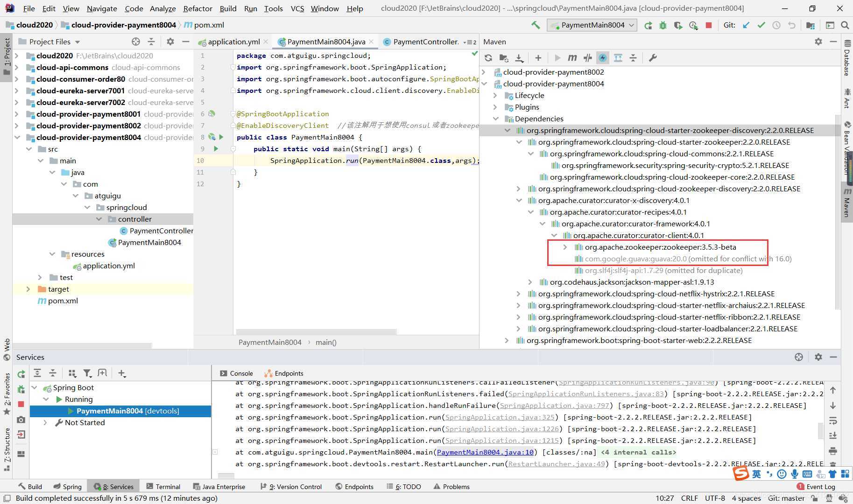Locate opened file in Project panel
Viewport: 853px width, 504px height.
click(136, 42)
